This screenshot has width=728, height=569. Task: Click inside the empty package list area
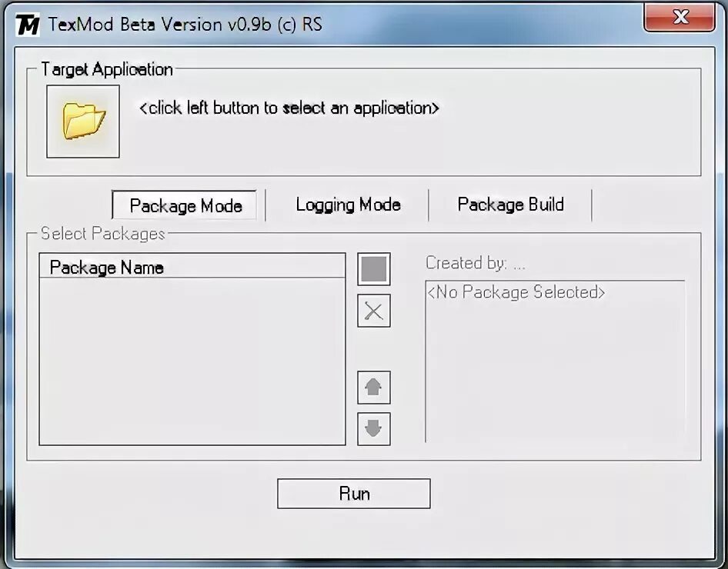(x=192, y=361)
